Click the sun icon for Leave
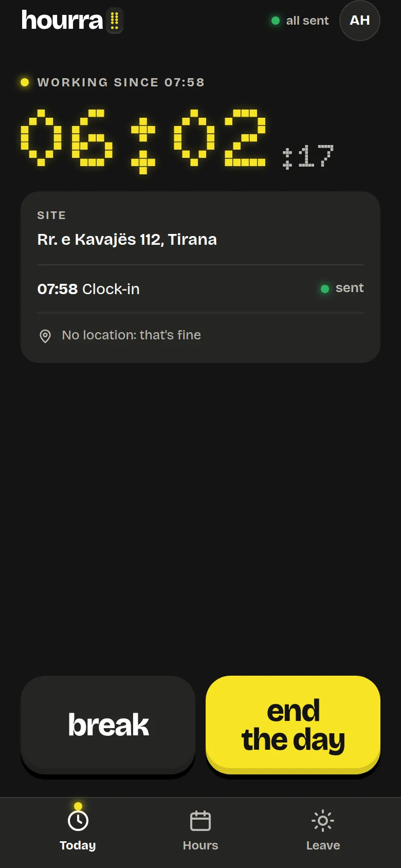 coord(323,821)
